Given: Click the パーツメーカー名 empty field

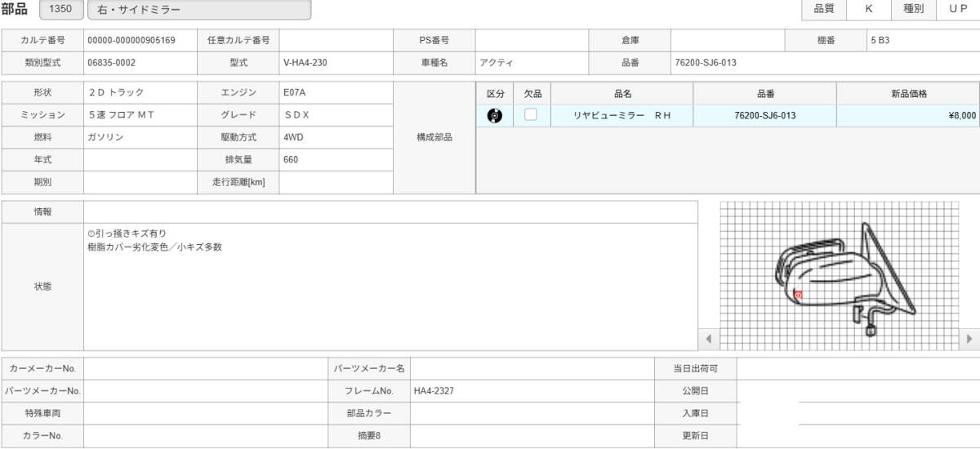Looking at the screenshot, I should pyautogui.click(x=532, y=368).
